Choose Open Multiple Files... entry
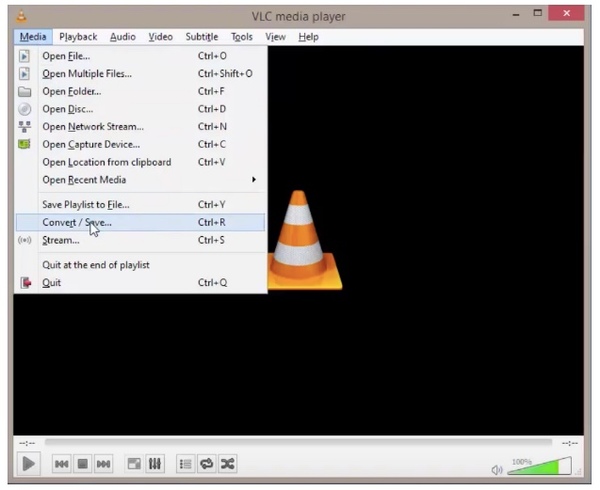 point(140,73)
